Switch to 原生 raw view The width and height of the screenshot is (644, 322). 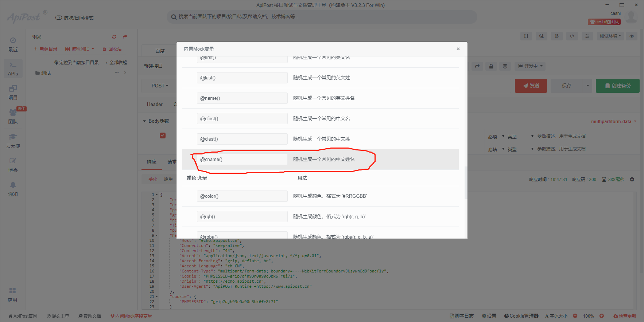tap(168, 179)
